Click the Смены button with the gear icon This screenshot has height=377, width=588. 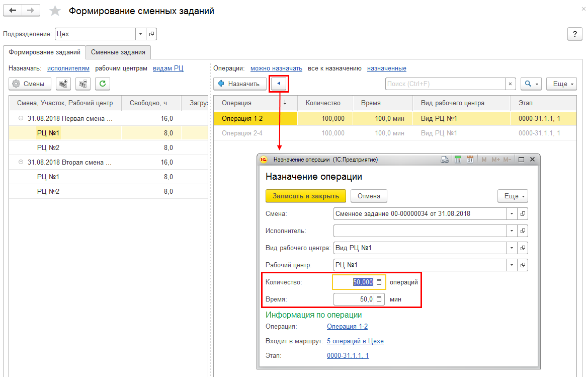click(30, 84)
